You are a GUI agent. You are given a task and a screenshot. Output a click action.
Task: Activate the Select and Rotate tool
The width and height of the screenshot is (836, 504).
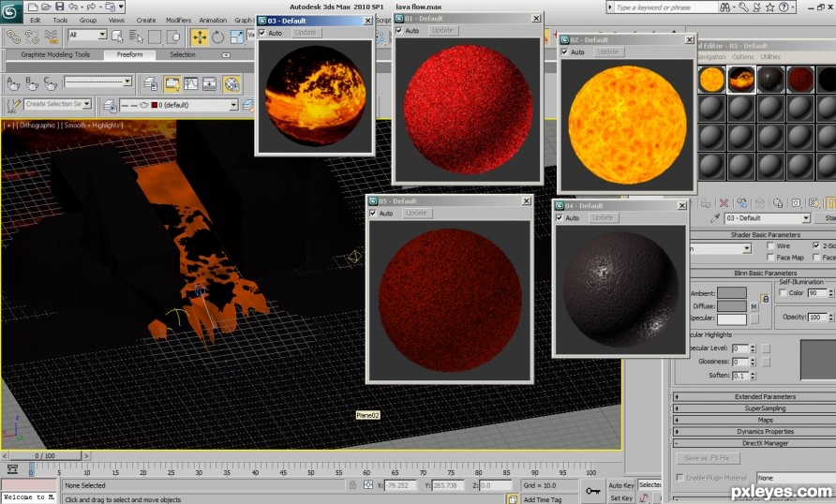(218, 37)
